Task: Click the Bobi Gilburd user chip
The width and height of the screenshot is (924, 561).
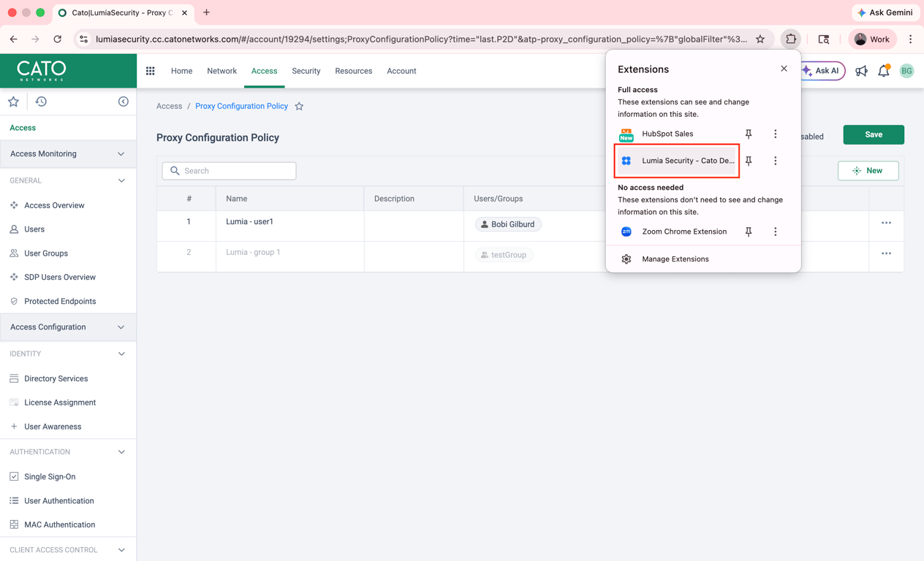Action: [x=508, y=224]
